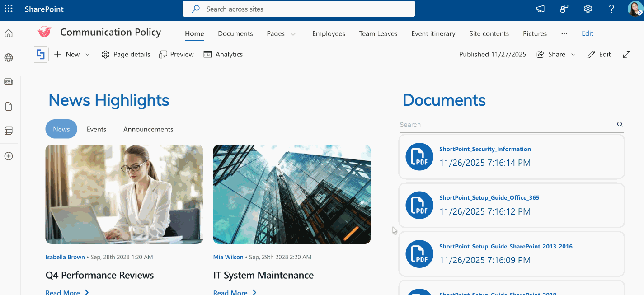Switch to the Announcements tab
Screen dimensions: 644x295
[x=148, y=129]
